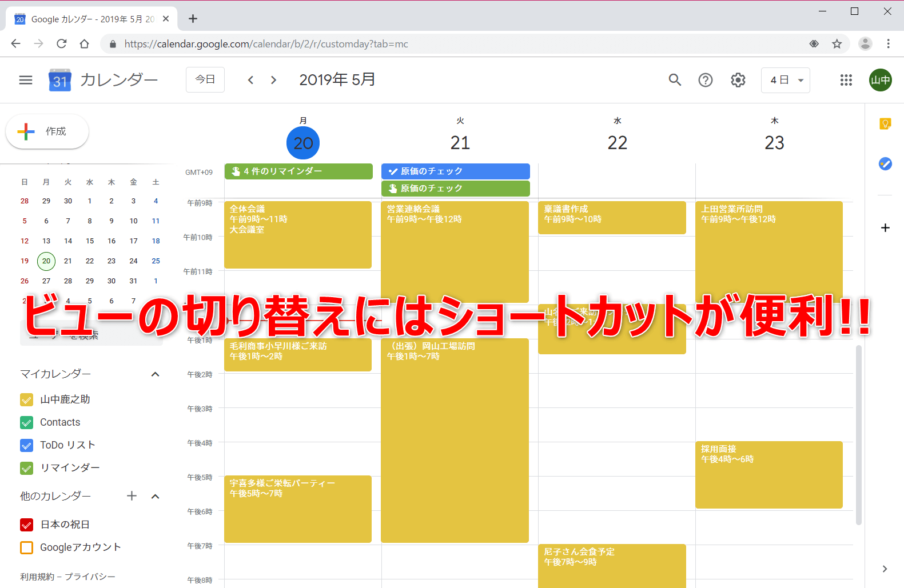This screenshot has width=904, height=588.
Task: Enable Googleアカウント calendar checkbox
Action: click(26, 547)
